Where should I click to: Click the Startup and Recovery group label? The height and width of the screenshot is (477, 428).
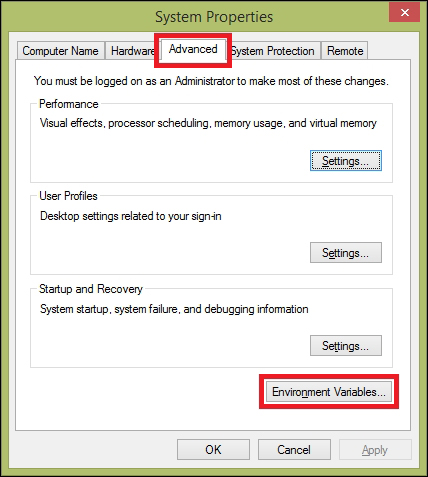(91, 289)
